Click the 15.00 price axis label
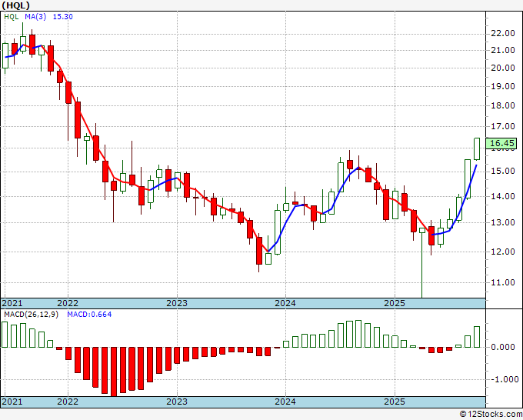523x420 pixels. point(503,172)
